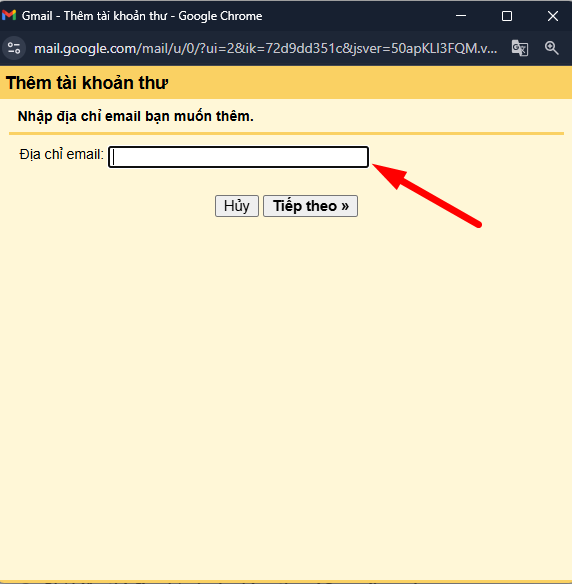Click the "Địa chỉ email:" label

point(61,154)
